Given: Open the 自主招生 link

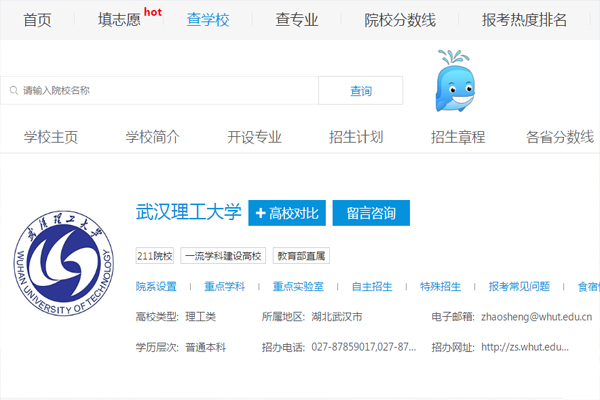Looking at the screenshot, I should point(372,286).
